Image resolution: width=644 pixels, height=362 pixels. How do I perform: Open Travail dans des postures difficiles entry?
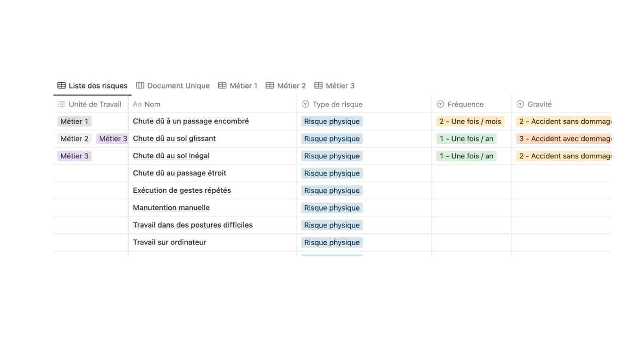click(193, 225)
